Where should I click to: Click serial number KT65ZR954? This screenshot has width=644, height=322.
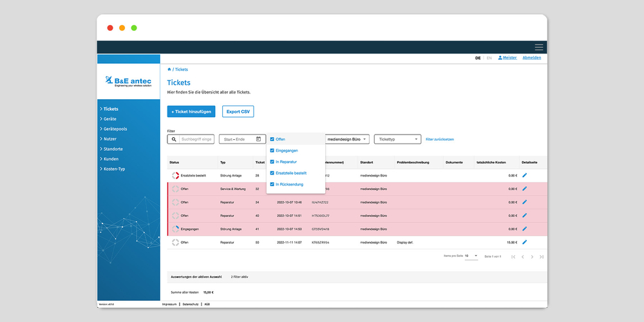320,242
